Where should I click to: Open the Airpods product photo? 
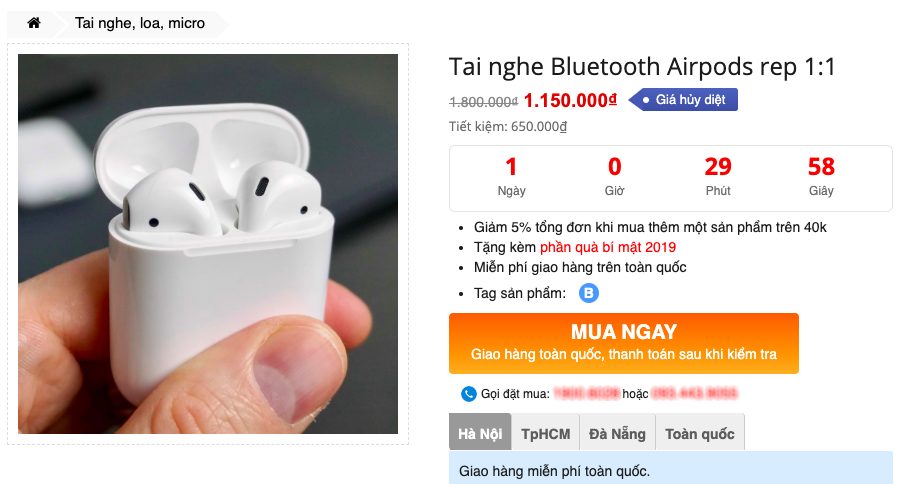coord(208,244)
